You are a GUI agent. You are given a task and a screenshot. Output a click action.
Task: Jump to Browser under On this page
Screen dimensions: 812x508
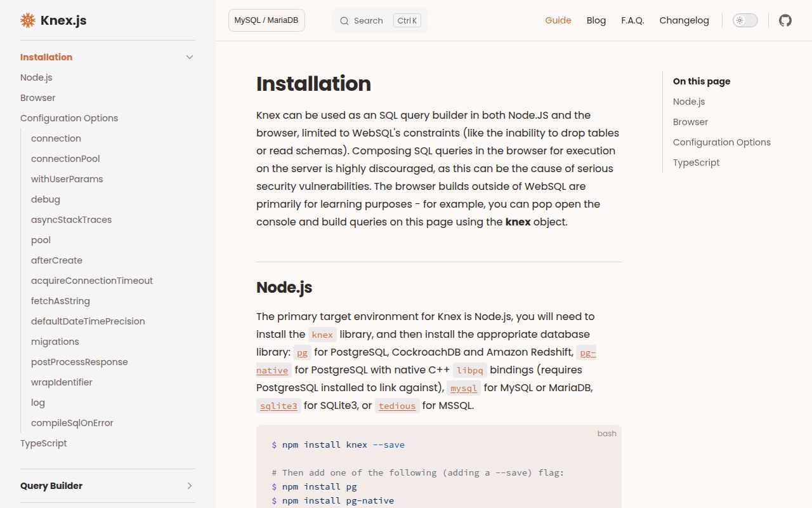[690, 122]
